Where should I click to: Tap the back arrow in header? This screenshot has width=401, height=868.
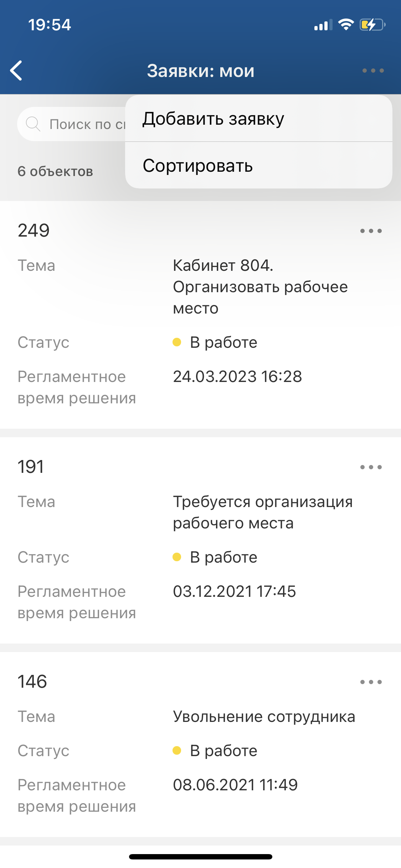[16, 71]
